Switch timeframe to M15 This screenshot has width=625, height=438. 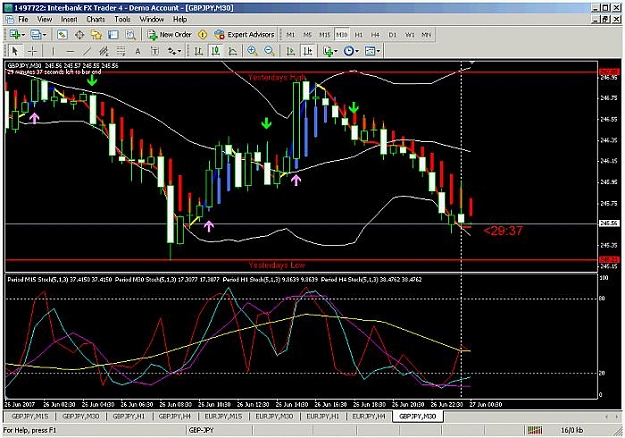(x=324, y=35)
